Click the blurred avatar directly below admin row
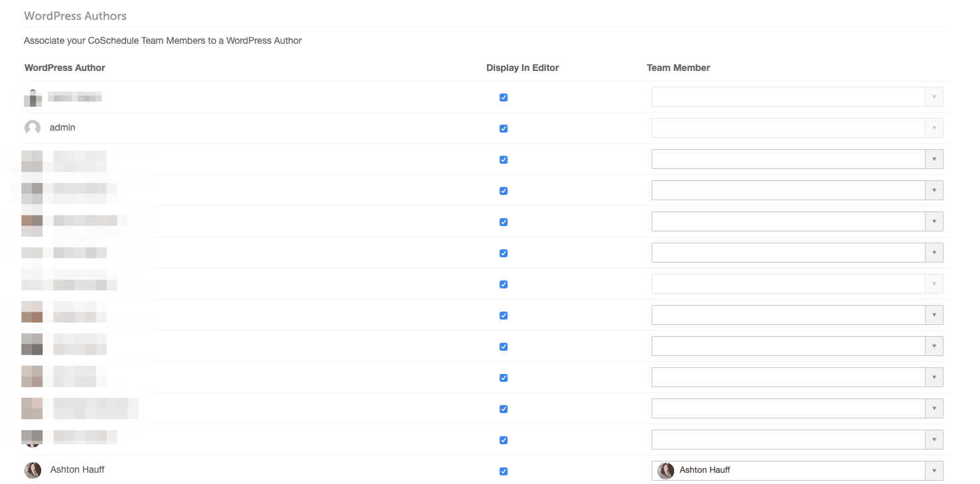This screenshot has width=980, height=484. [x=32, y=160]
